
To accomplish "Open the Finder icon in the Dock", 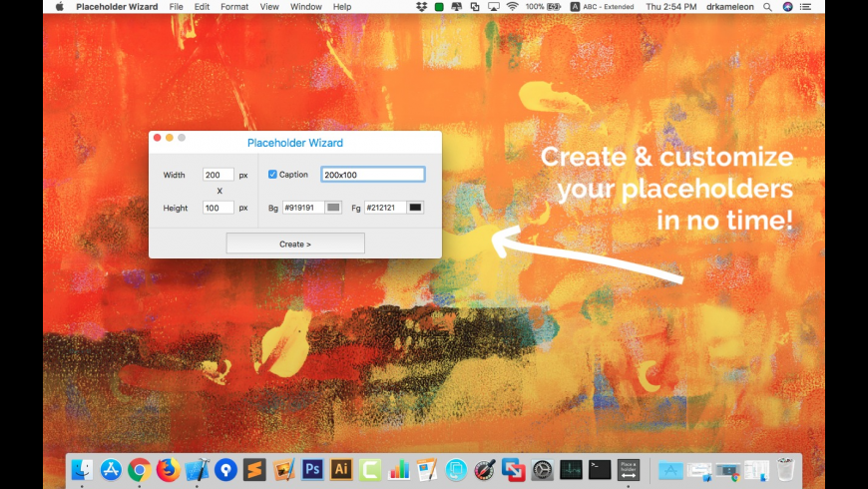I will pos(82,470).
